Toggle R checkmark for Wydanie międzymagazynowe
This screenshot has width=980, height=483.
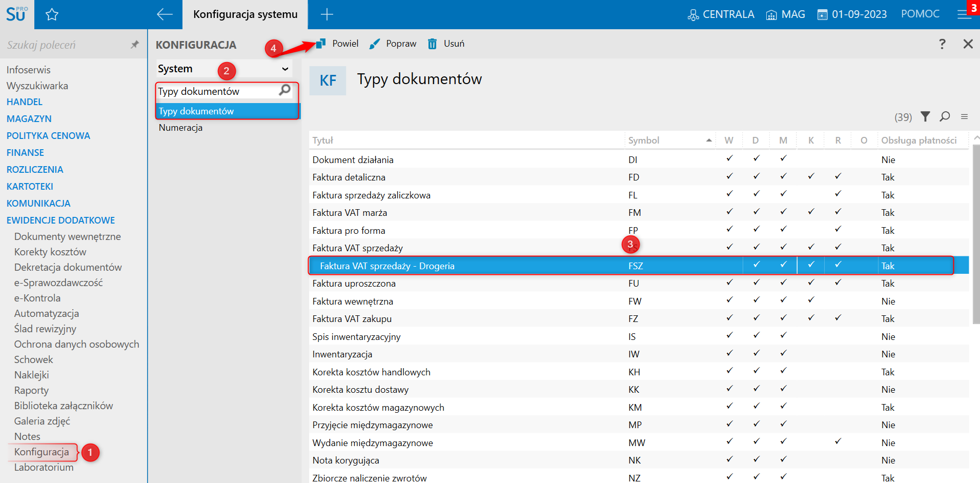[x=838, y=442]
